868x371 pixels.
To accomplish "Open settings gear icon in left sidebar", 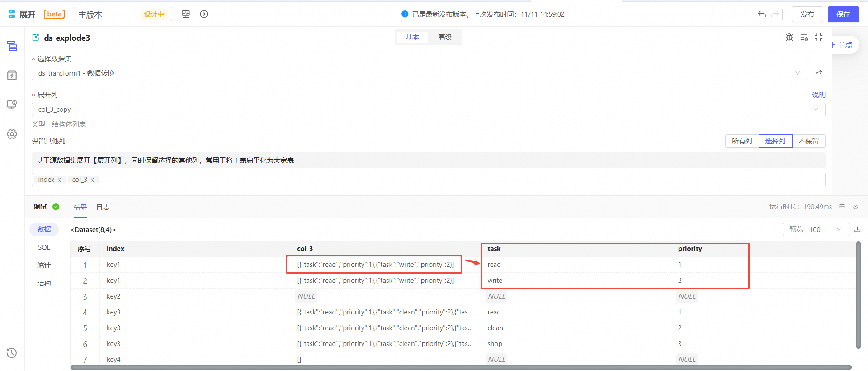I will [12, 134].
